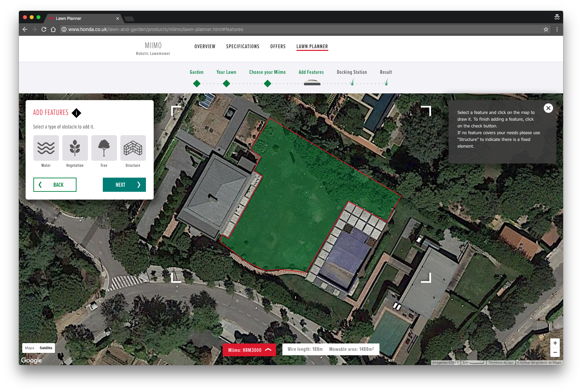Click the Result step label
The height and width of the screenshot is (392, 582).
click(386, 72)
